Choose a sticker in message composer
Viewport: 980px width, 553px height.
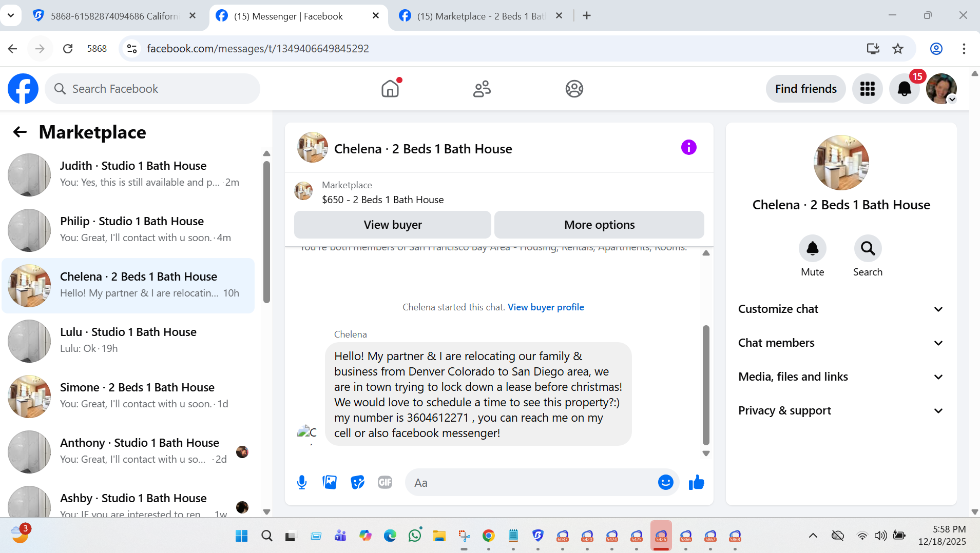coord(357,482)
